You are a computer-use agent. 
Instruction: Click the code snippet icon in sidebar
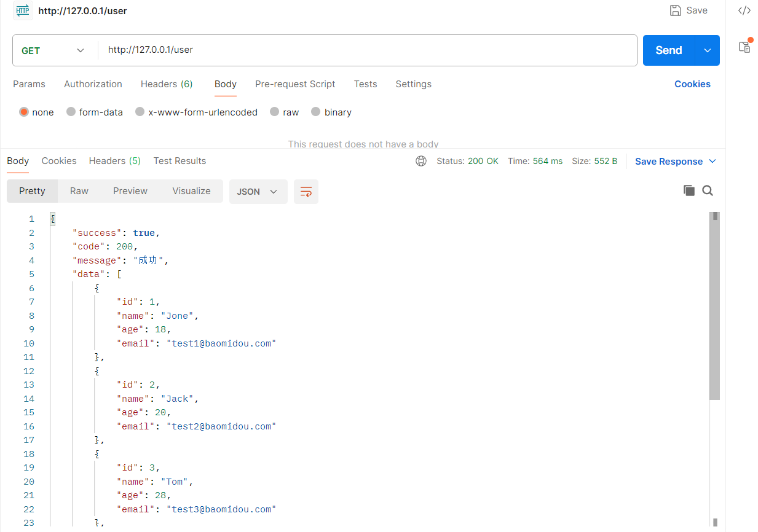tap(744, 10)
